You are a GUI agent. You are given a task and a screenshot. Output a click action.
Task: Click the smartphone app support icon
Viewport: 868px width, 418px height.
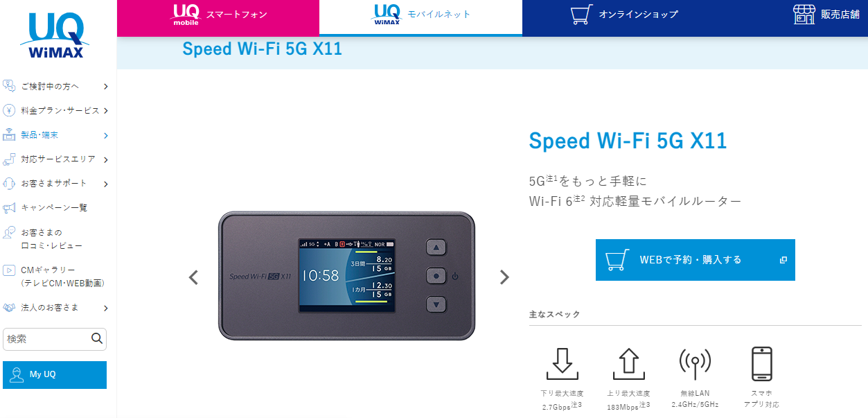(761, 363)
